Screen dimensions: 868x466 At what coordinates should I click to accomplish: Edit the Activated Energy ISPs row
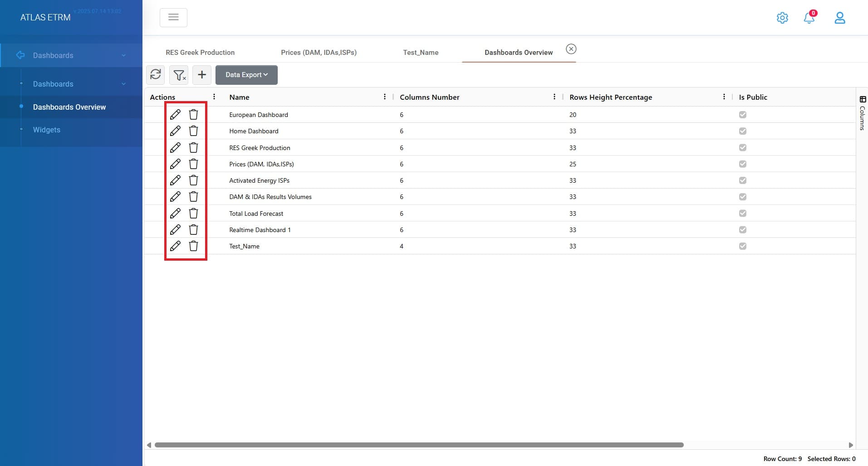coord(175,180)
